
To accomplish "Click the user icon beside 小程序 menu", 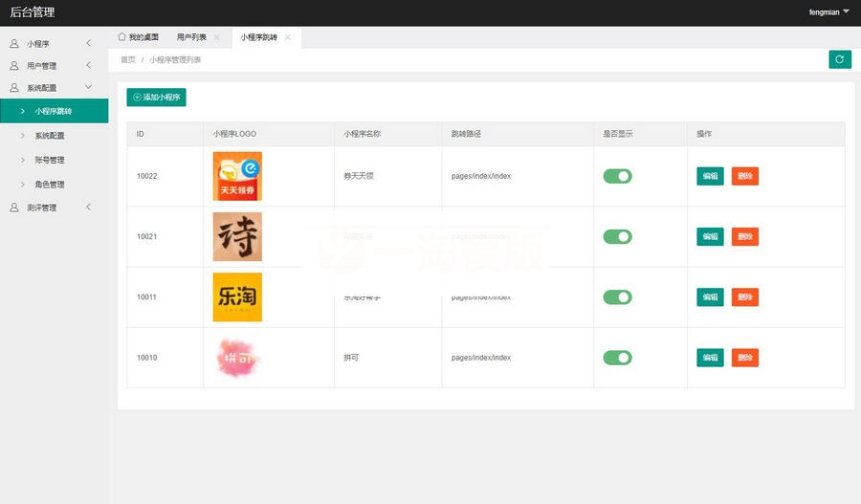I will pyautogui.click(x=14, y=44).
